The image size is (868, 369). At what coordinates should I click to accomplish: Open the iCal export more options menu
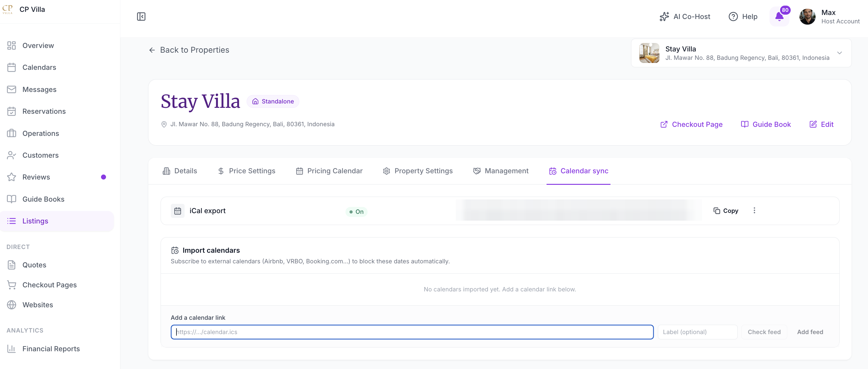tap(754, 210)
